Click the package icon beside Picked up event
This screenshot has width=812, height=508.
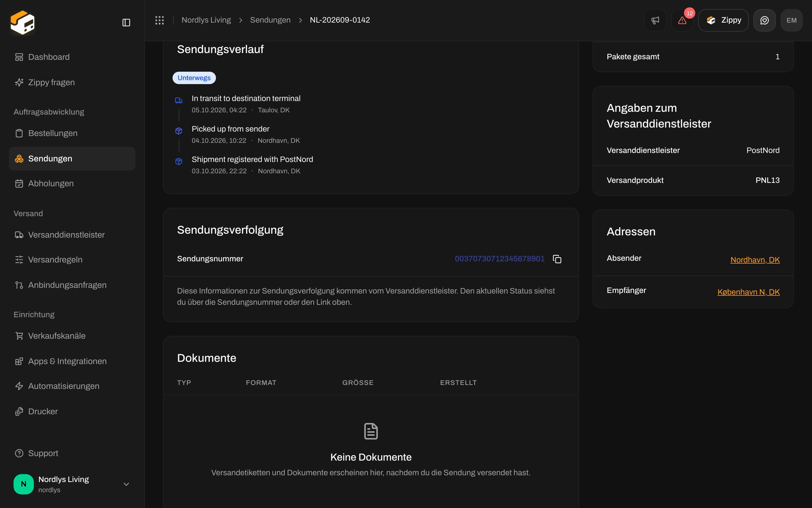tap(179, 131)
